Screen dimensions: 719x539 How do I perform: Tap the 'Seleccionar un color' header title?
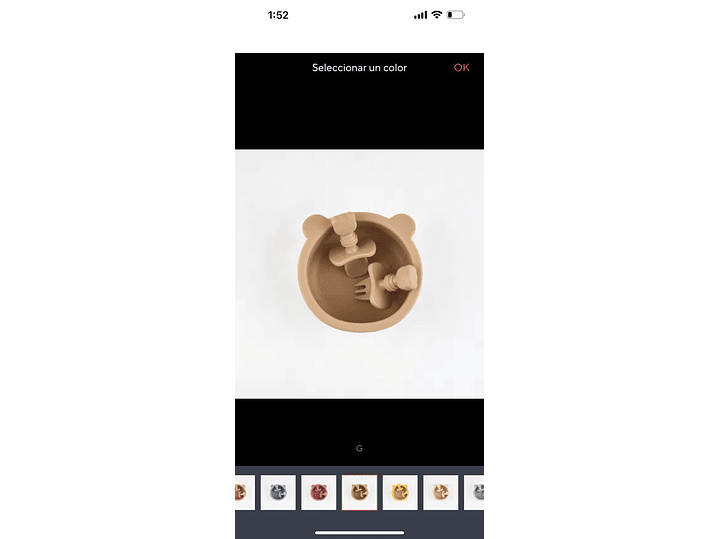(x=359, y=67)
